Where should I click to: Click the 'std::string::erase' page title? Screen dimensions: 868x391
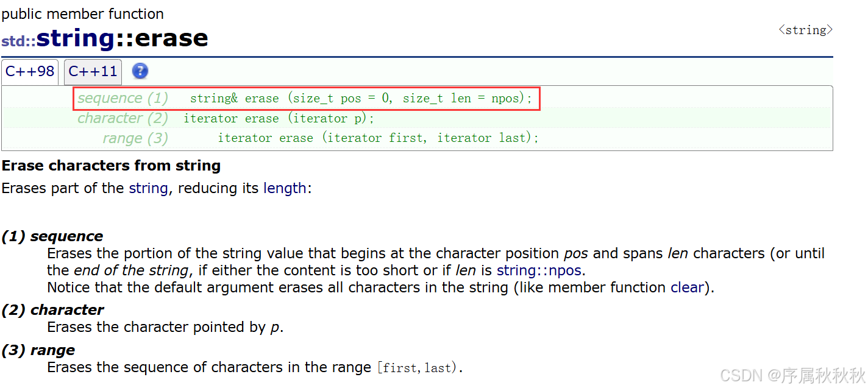(x=105, y=38)
